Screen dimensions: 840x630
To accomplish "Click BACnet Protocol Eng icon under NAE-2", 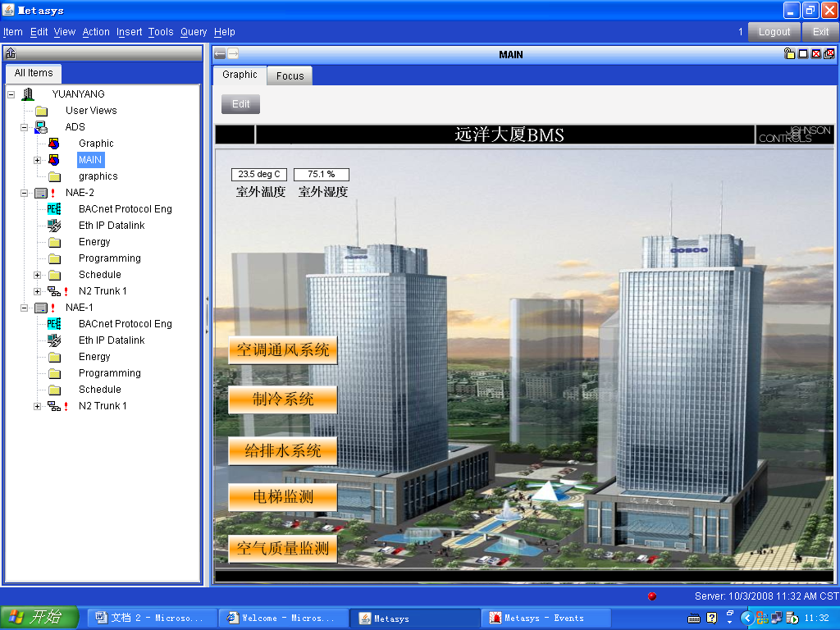I will point(54,209).
